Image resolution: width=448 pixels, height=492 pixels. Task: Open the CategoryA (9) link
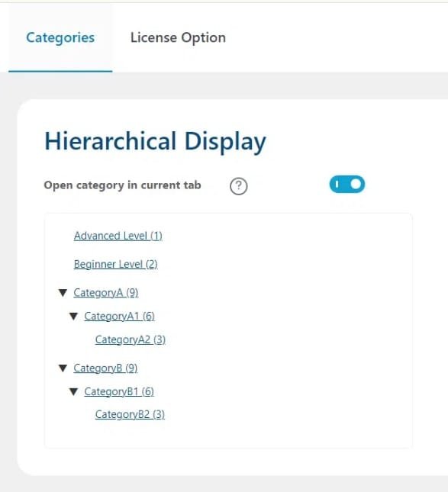[106, 293]
